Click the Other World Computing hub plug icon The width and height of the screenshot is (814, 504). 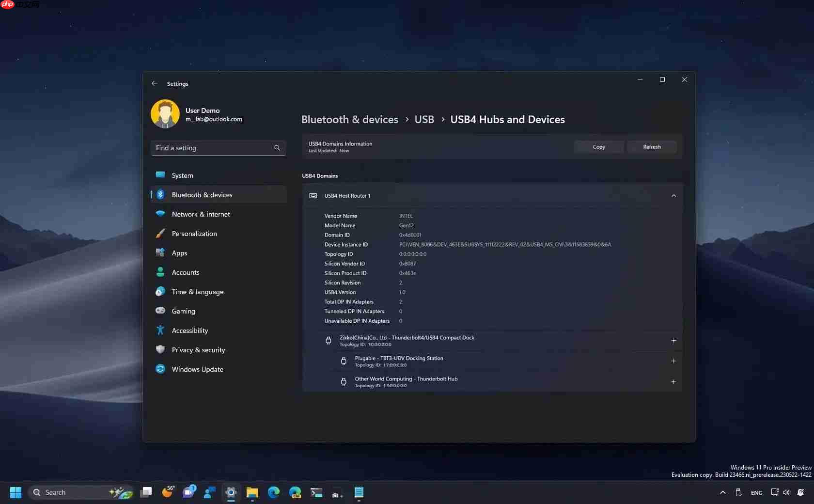point(344,382)
